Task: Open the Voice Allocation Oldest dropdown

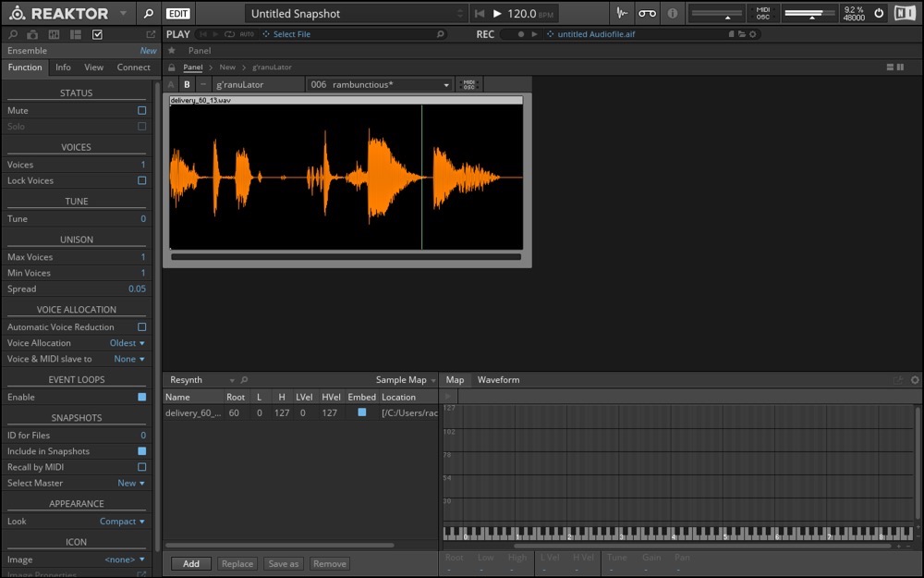Action: [x=127, y=343]
